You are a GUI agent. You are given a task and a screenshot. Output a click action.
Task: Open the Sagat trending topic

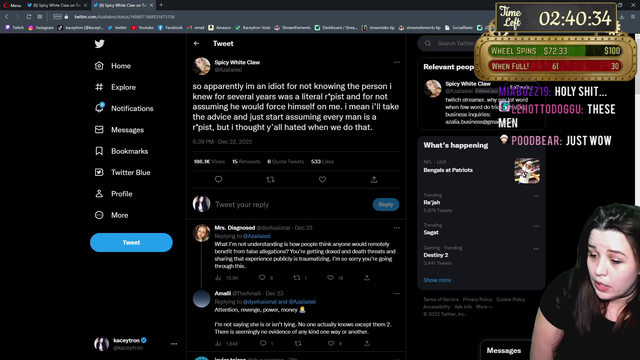click(x=431, y=232)
